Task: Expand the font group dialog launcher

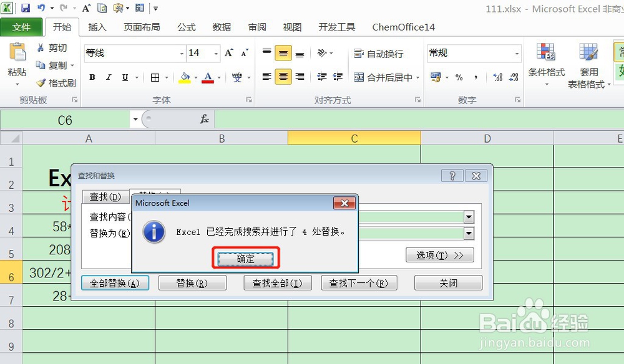Action: (249, 100)
